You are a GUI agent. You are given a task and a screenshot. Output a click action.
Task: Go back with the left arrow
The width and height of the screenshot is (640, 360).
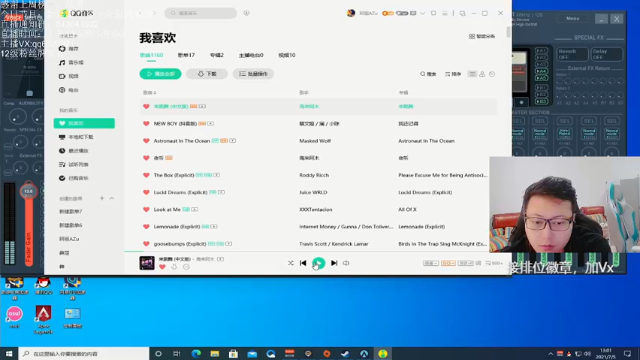click(140, 13)
